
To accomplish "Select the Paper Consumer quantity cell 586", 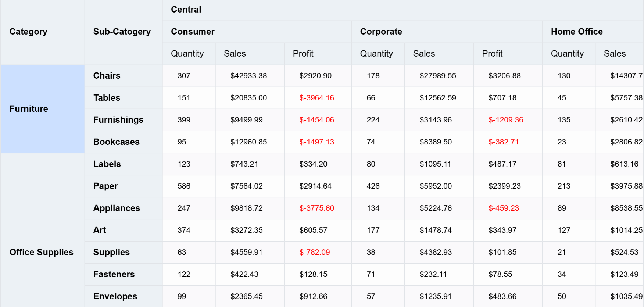I will [184, 186].
